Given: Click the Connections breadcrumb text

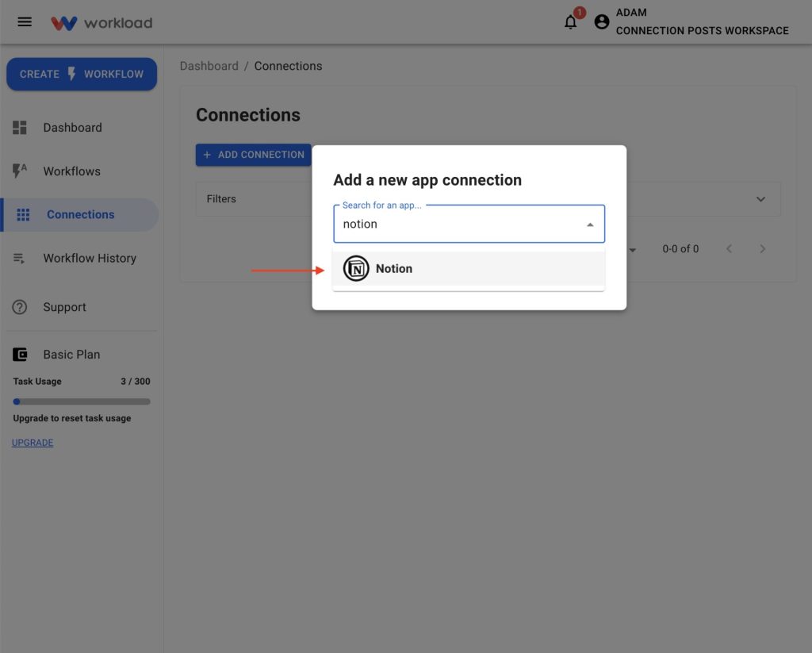Looking at the screenshot, I should pyautogui.click(x=288, y=66).
